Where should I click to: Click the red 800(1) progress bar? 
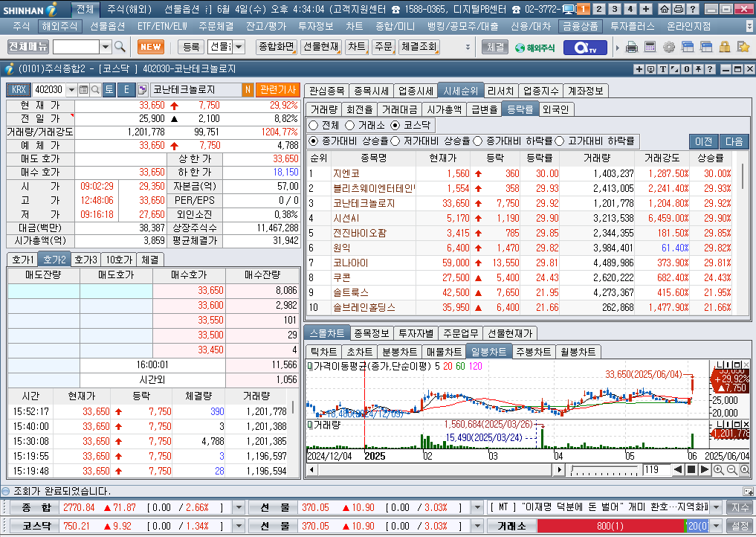610,526
